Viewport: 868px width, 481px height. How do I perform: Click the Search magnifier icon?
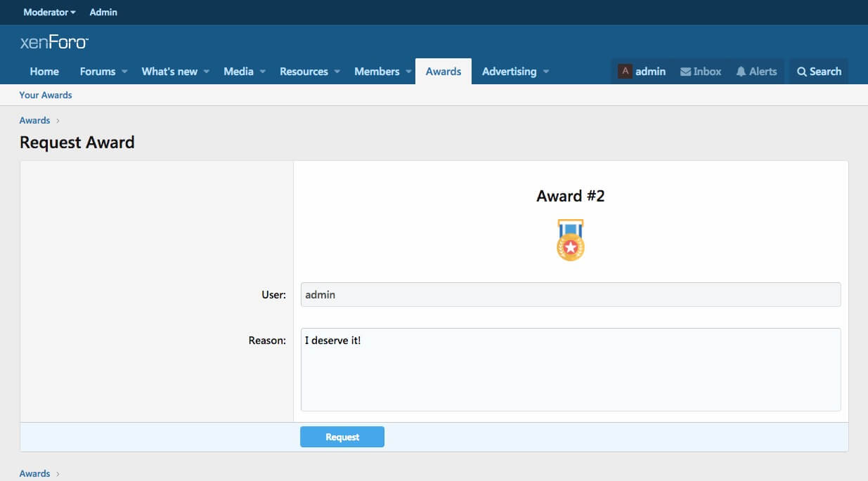tap(801, 72)
